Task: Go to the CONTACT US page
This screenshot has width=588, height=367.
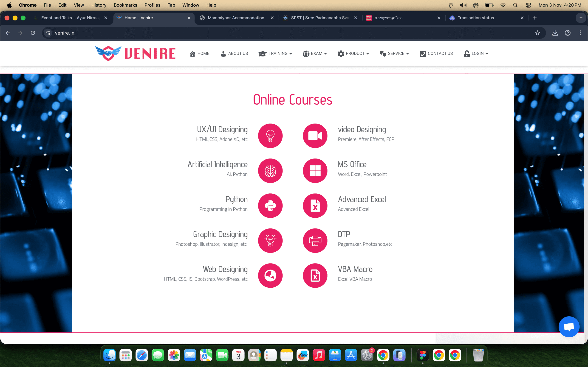Action: (x=436, y=53)
